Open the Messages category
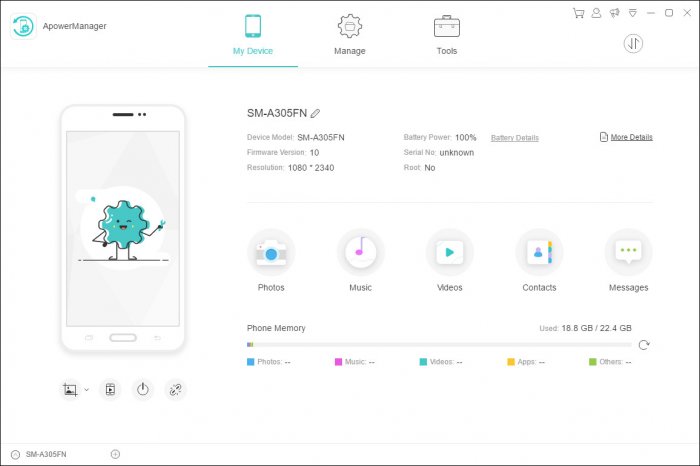This screenshot has width=700, height=466. [x=629, y=261]
